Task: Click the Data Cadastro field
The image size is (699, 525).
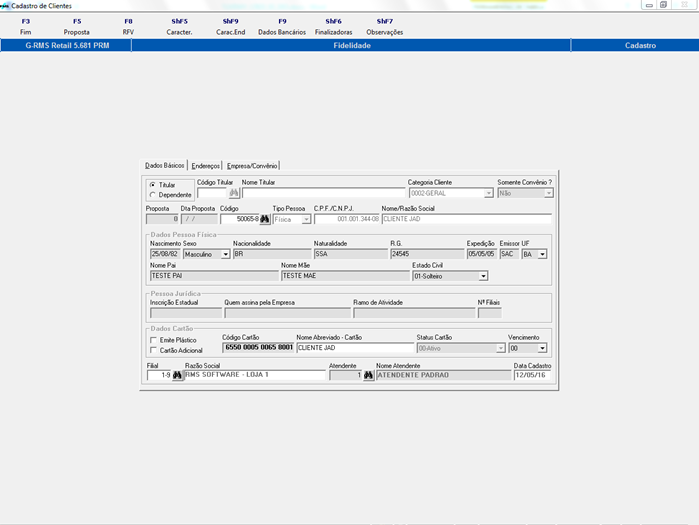Action: 532,375
